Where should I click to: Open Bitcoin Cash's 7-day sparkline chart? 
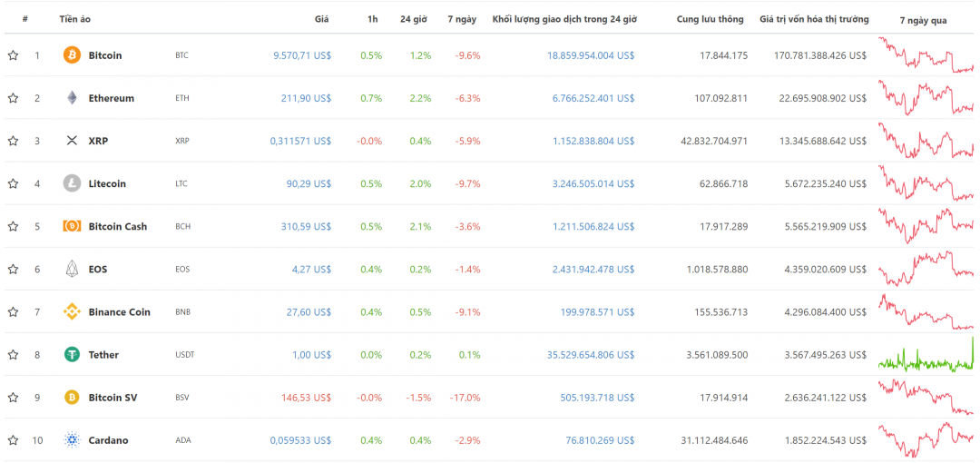click(926, 226)
